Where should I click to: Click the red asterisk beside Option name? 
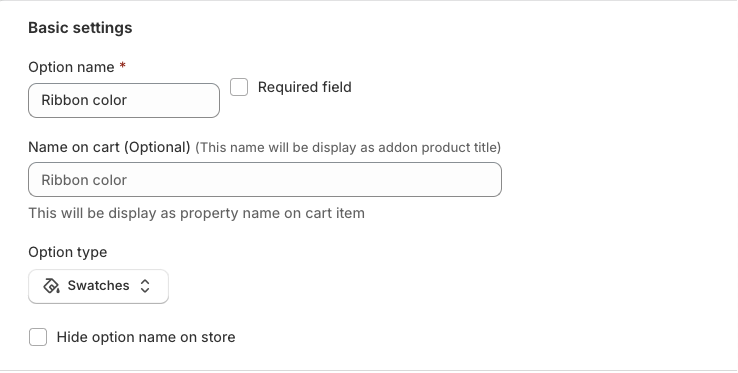[122, 66]
